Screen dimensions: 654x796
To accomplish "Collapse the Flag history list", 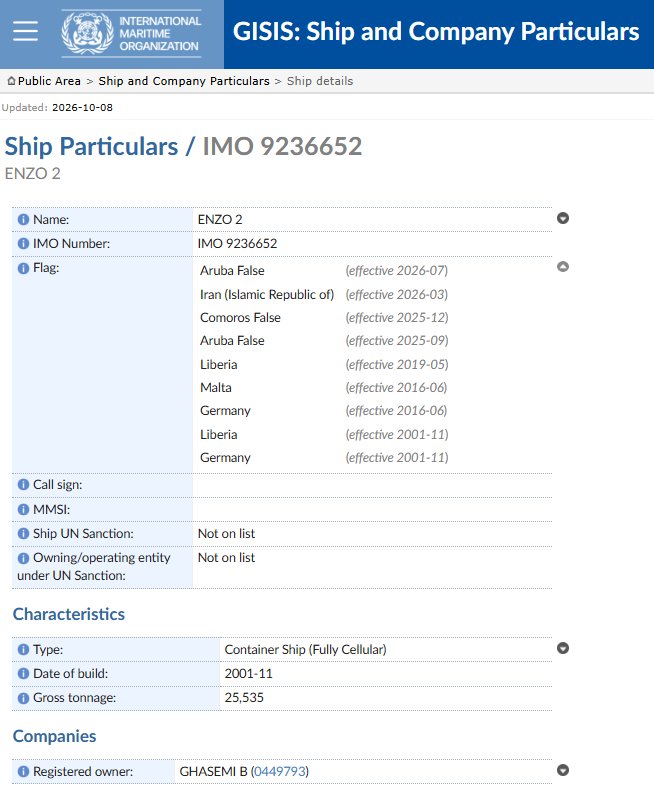I will click(x=563, y=267).
